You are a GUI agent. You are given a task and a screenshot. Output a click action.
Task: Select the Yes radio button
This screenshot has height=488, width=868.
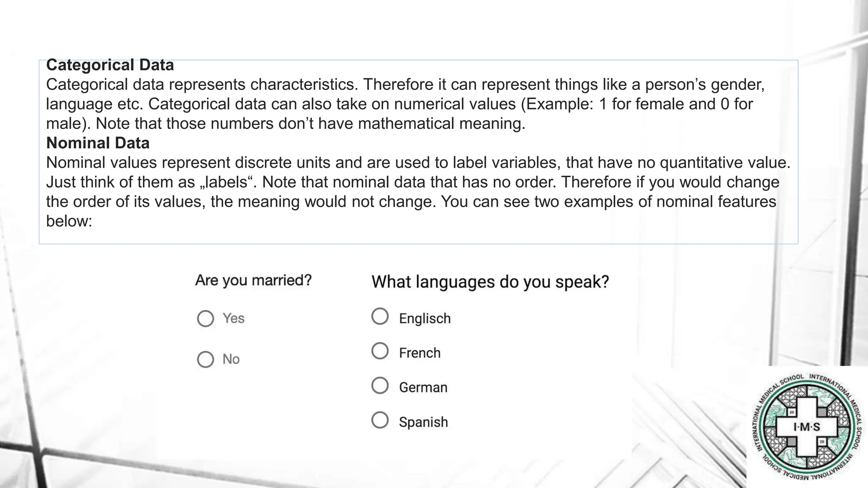206,319
